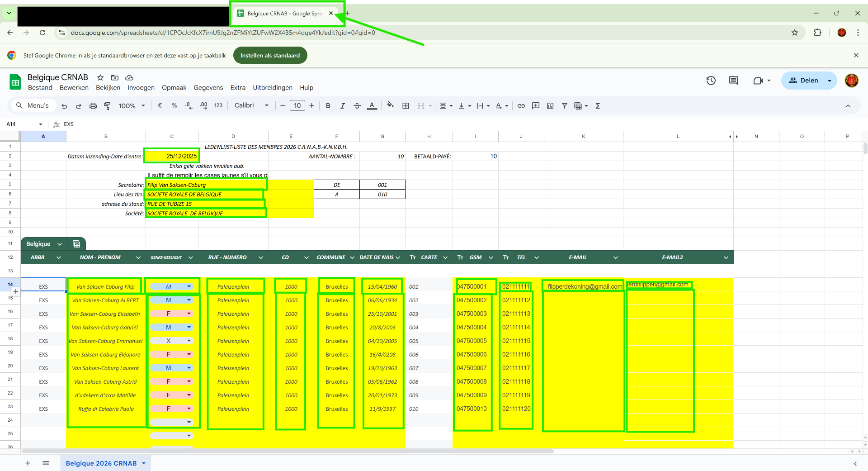The image size is (868, 471).
Task: Click the Print icon in toolbar
Action: click(93, 106)
